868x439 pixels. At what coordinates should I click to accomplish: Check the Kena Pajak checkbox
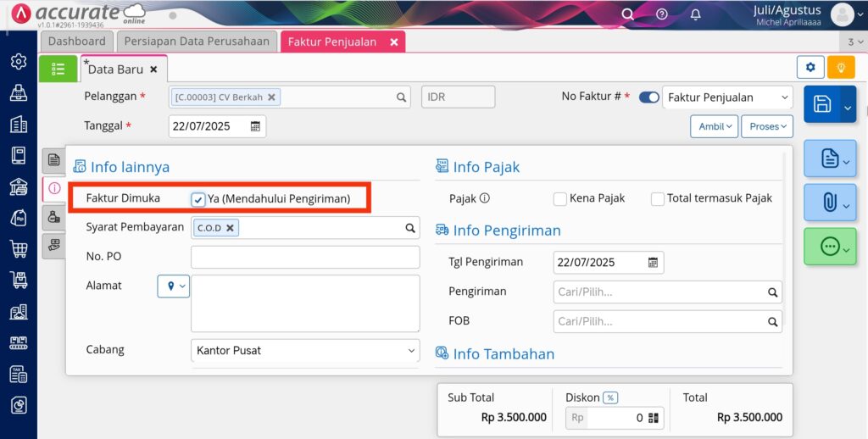[560, 199]
